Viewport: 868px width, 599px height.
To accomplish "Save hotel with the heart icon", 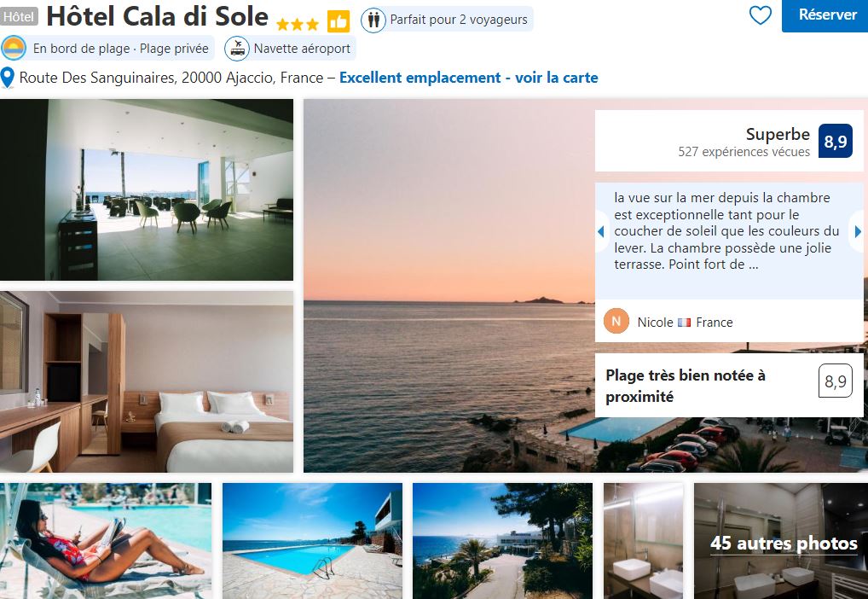I will (760, 15).
